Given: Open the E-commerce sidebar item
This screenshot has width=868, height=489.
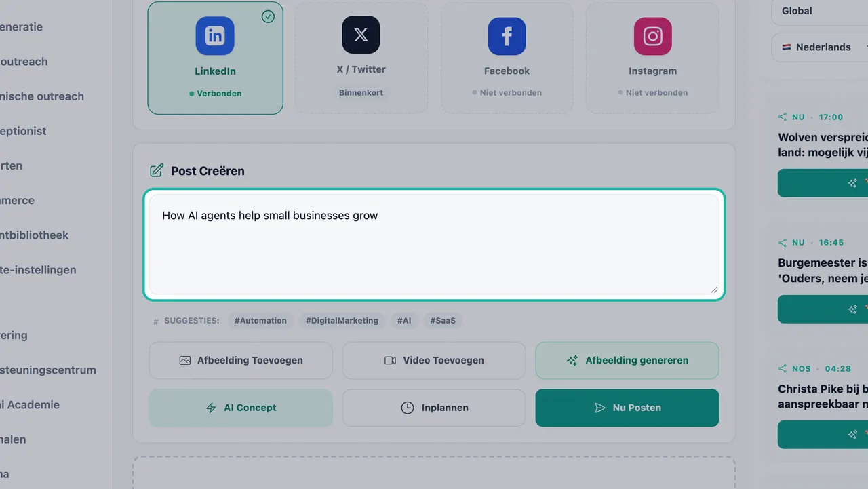Looking at the screenshot, I should 18,200.
